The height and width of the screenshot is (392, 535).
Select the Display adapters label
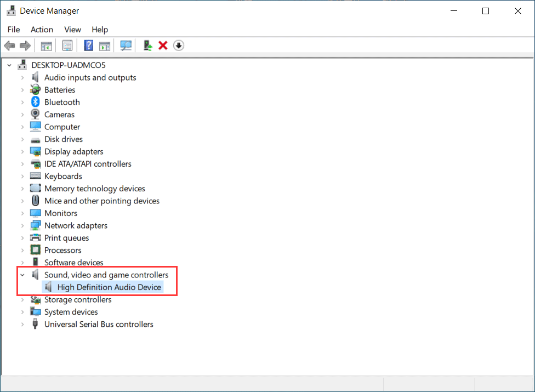click(x=73, y=151)
